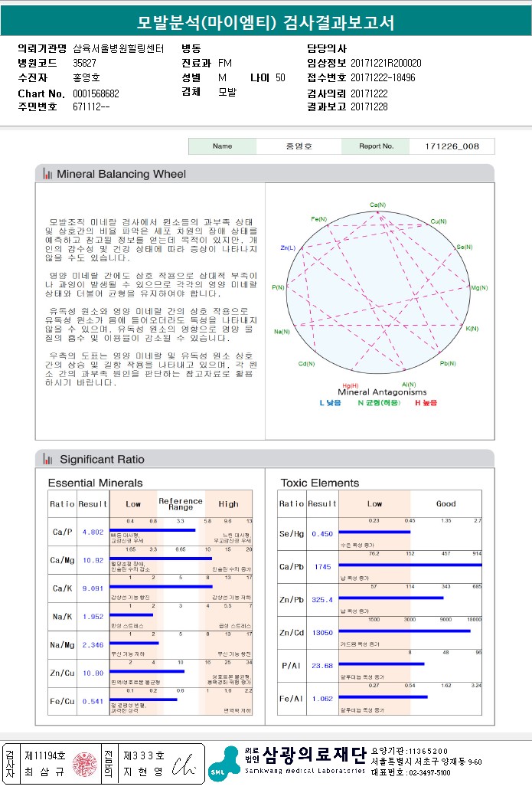Viewport: 532px width, 793px height.
Task: Click the red circular seal stamp
Action: (84, 764)
